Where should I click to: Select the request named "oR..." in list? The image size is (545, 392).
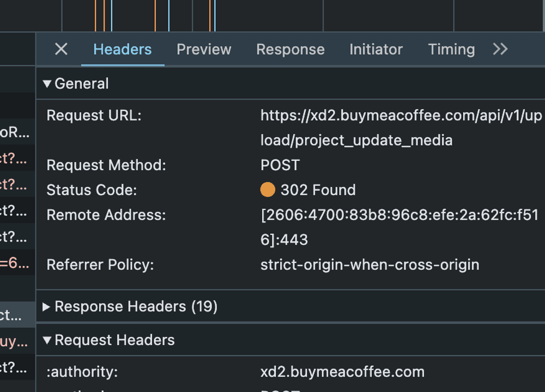pyautogui.click(x=15, y=132)
